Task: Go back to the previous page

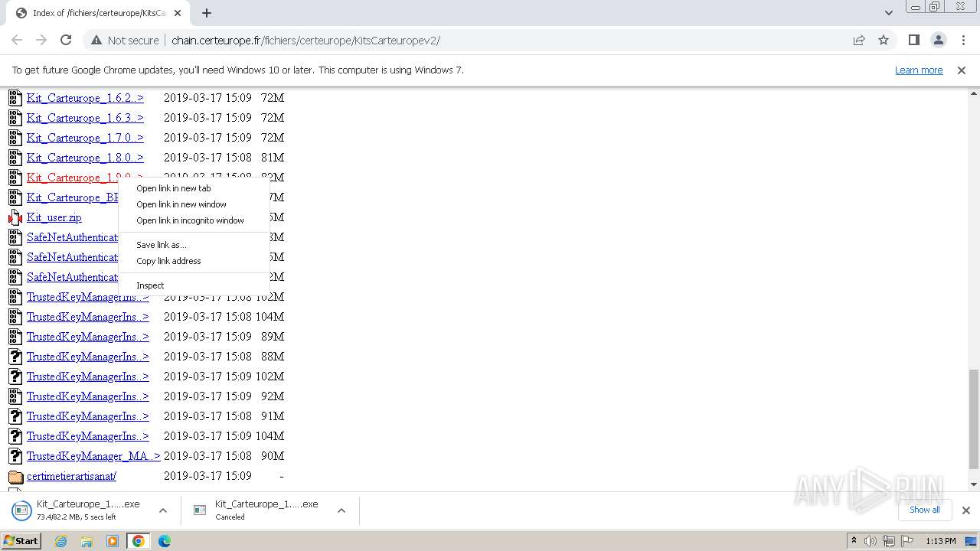Action: (x=17, y=40)
